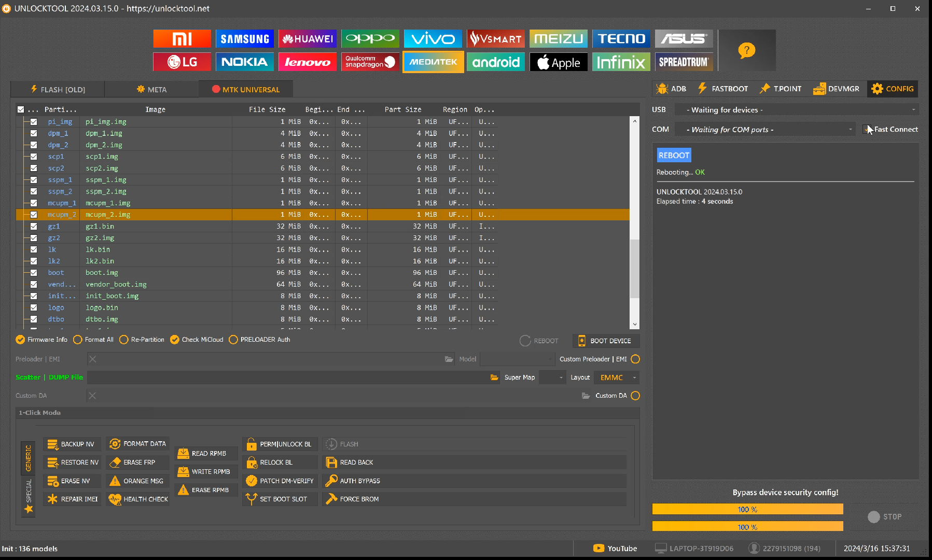Select the Apple brand logo
This screenshot has width=932, height=560.
559,62
